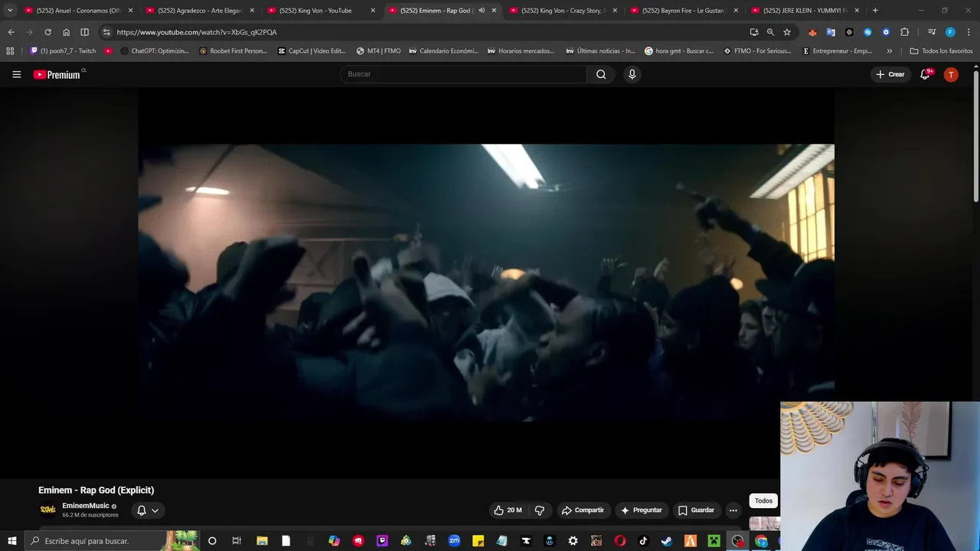This screenshot has height=551, width=980.
Task: Open Chrome profile avatar
Action: click(950, 32)
